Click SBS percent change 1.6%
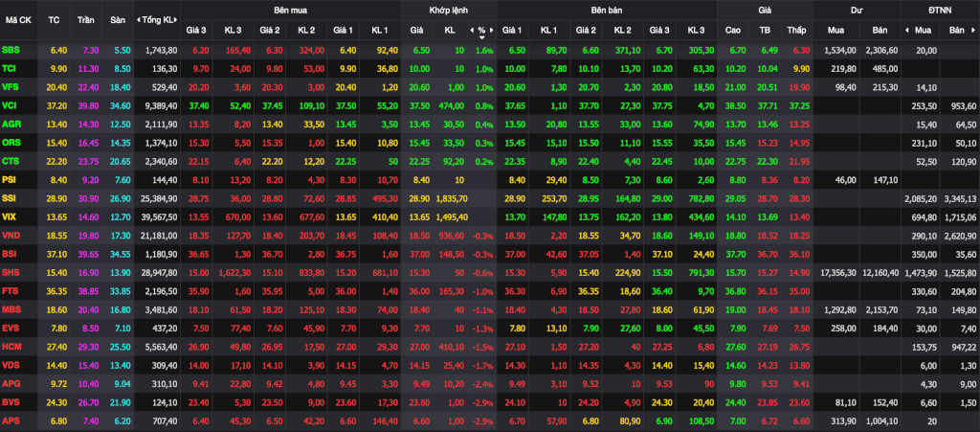The height and width of the screenshot is (432, 980). 484,50
